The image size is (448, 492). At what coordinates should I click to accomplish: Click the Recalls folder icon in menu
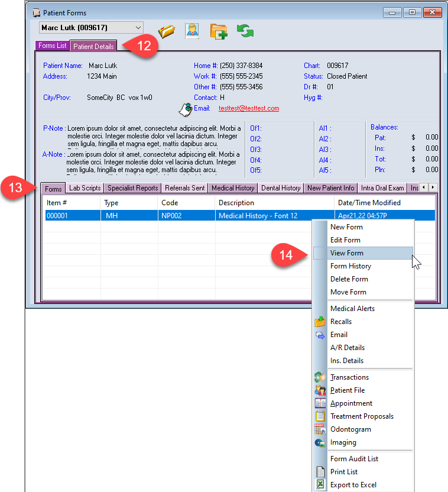click(x=320, y=322)
